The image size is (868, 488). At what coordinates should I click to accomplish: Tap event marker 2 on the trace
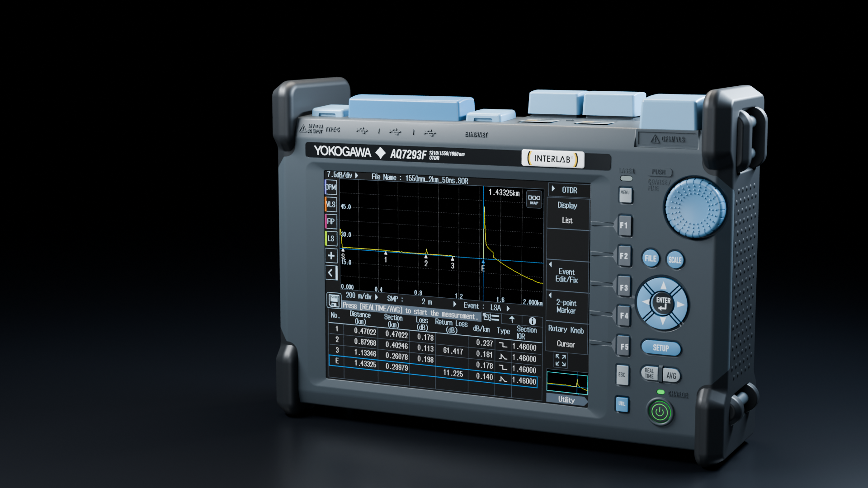[x=426, y=260]
